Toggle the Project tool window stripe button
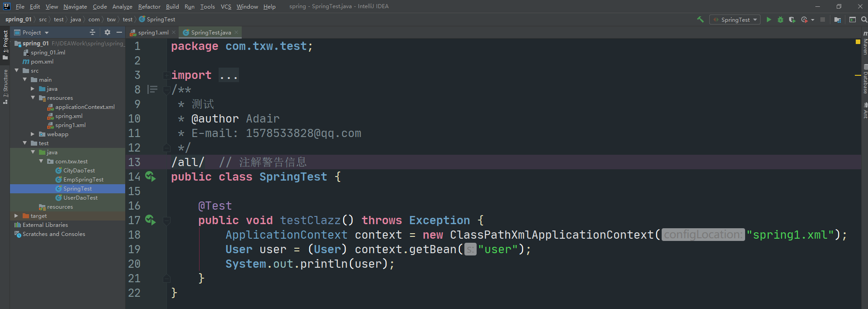The image size is (868, 309). click(5, 45)
